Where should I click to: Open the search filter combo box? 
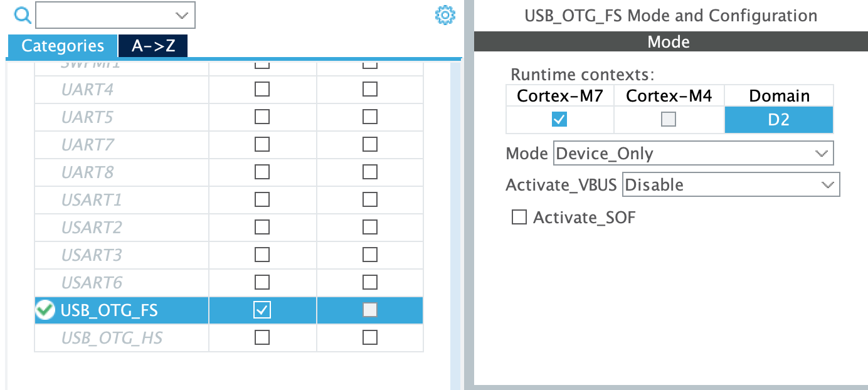(115, 15)
